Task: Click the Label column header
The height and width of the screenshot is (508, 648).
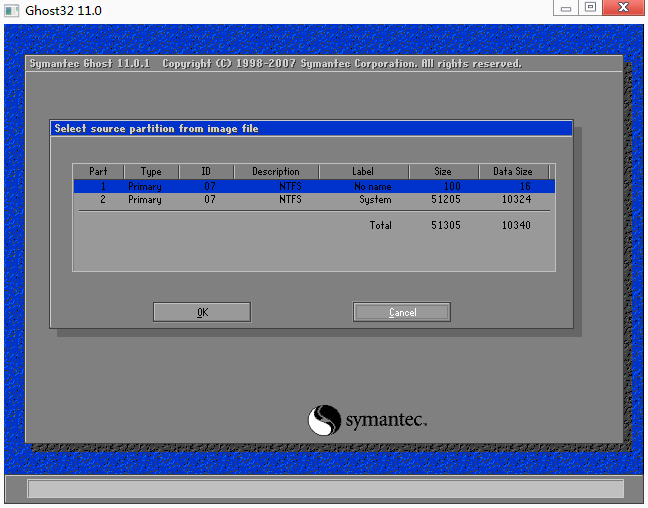Action: [363, 172]
